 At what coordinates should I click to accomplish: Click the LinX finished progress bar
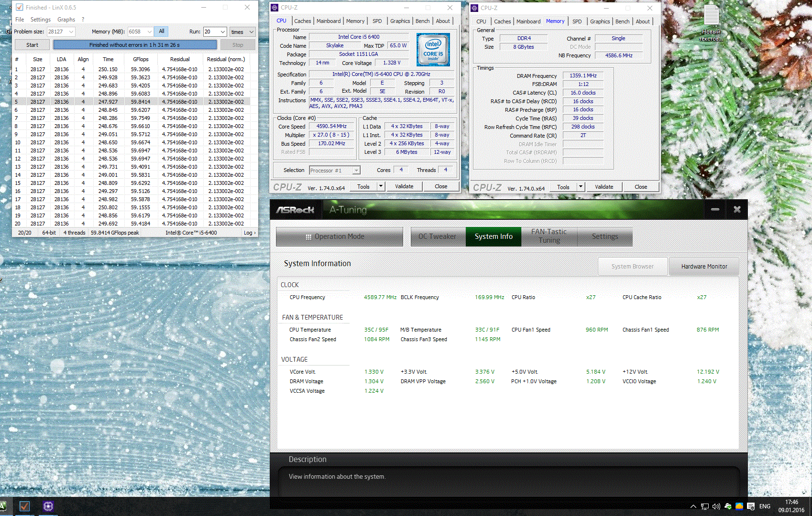coord(135,45)
